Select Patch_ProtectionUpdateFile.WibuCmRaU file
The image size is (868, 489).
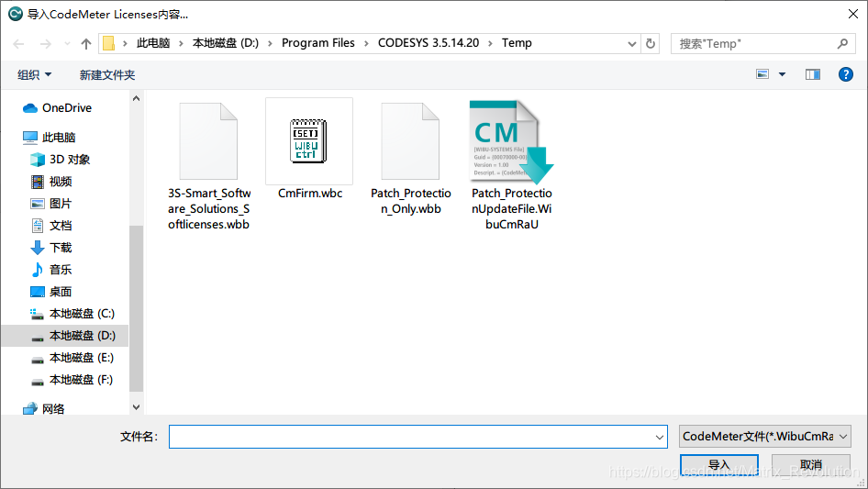pyautogui.click(x=511, y=141)
